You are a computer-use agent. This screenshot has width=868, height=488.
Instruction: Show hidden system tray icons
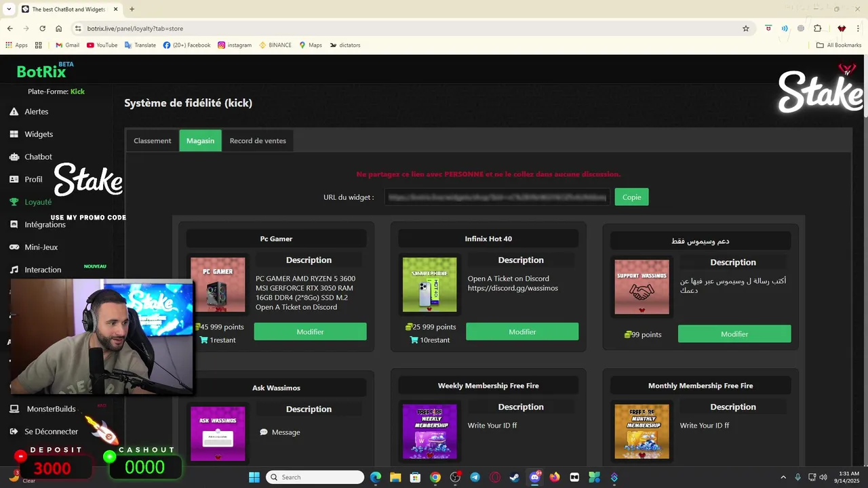(783, 477)
